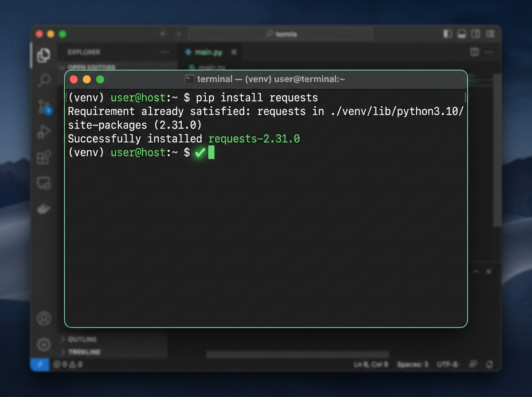The image size is (532, 397).
Task: Close the VS Code window with red button
Action: tap(39, 34)
